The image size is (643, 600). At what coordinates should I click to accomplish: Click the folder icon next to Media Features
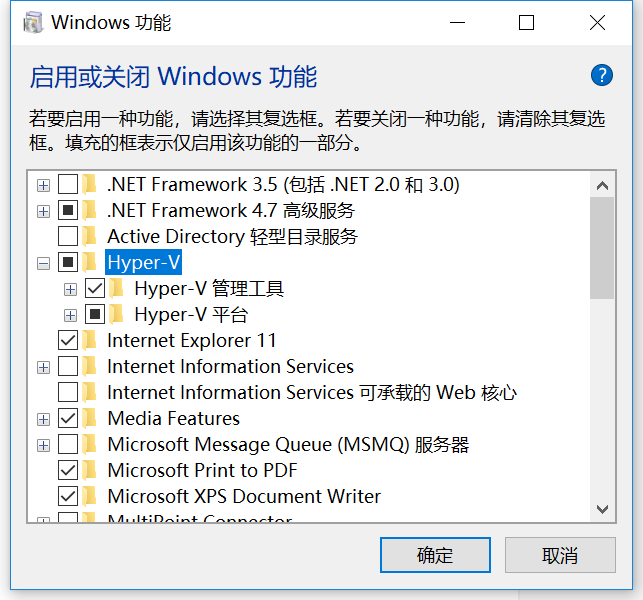click(x=89, y=418)
